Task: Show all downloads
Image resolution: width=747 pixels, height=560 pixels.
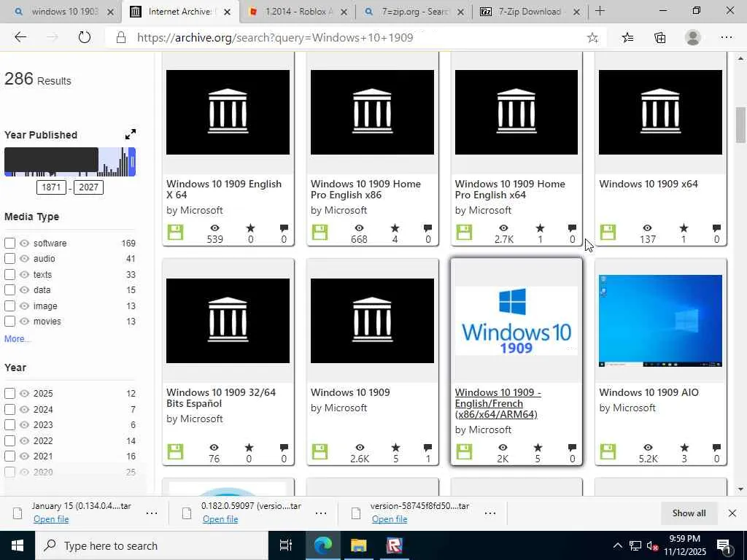Action: pyautogui.click(x=689, y=513)
